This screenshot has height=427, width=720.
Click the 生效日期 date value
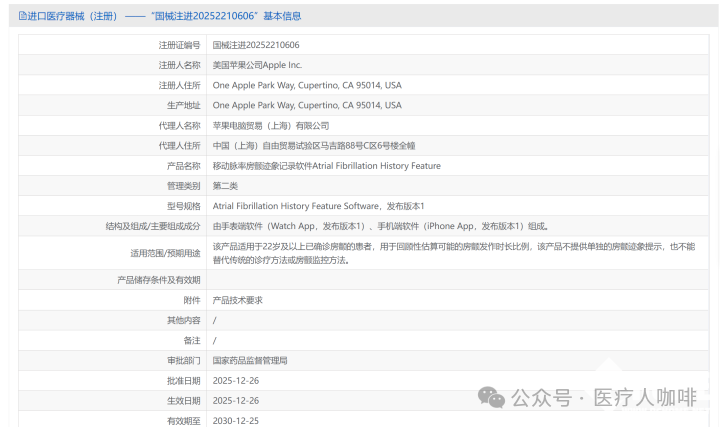[236, 400]
